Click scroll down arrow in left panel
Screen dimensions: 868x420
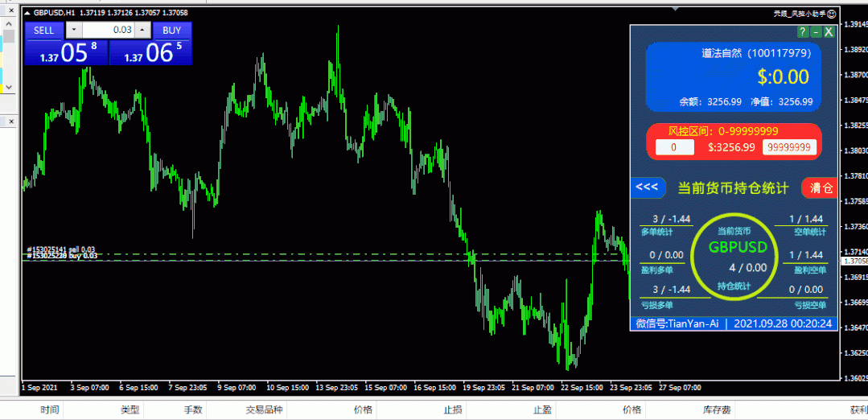pos(9,87)
